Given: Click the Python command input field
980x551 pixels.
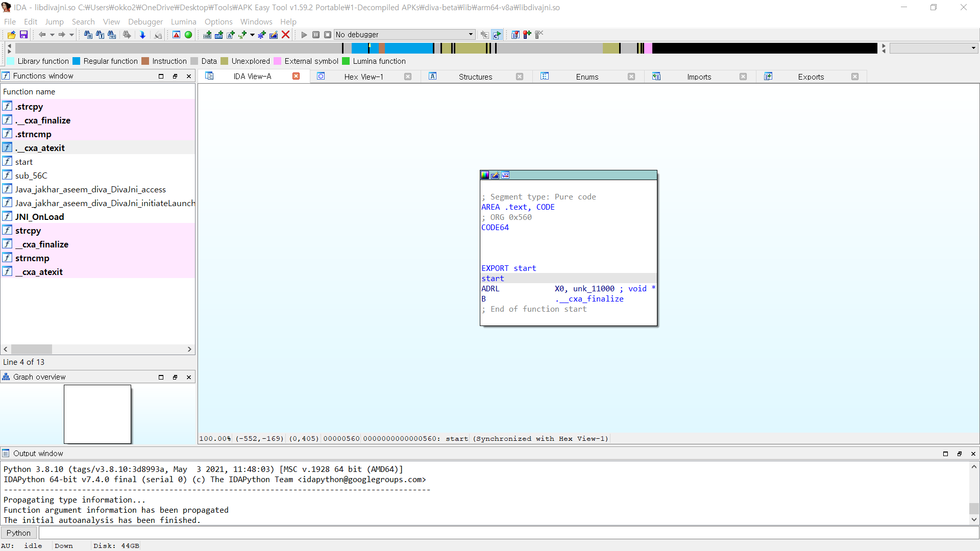Looking at the screenshot, I should (508, 533).
